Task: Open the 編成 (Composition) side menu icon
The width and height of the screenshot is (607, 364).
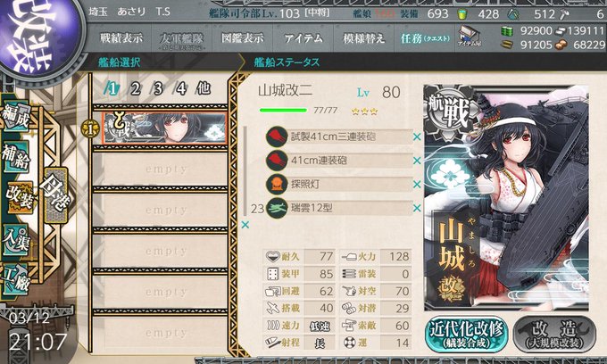Action: 17,117
